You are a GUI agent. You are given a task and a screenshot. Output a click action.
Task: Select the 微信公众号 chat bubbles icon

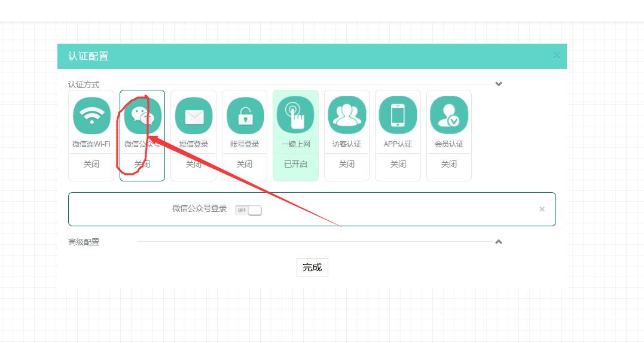click(142, 116)
